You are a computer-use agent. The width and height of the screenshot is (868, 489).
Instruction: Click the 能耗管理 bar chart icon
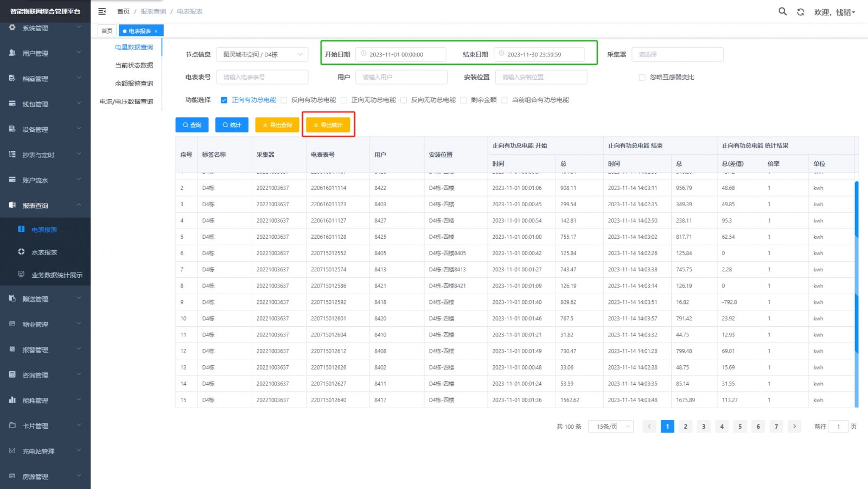click(12, 400)
